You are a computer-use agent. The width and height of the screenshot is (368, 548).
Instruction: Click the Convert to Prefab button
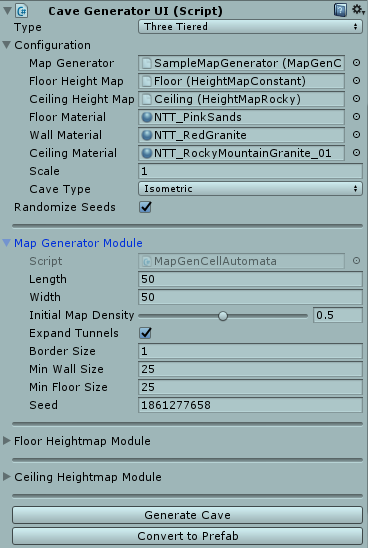[187, 536]
